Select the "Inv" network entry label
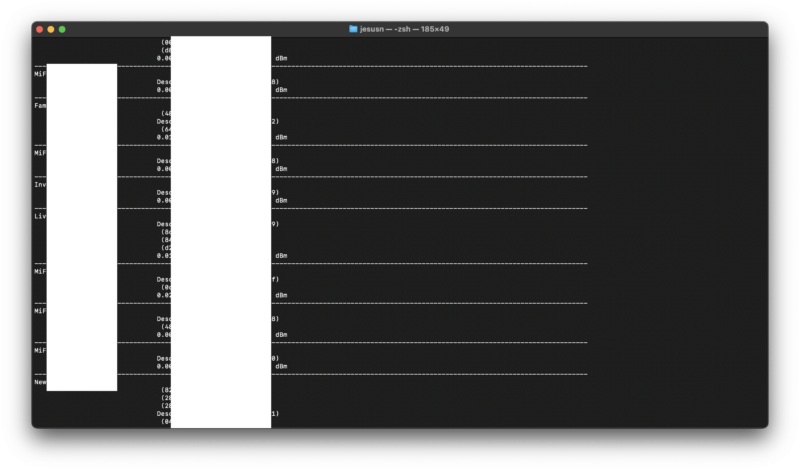The height and width of the screenshot is (470, 800). tap(40, 184)
